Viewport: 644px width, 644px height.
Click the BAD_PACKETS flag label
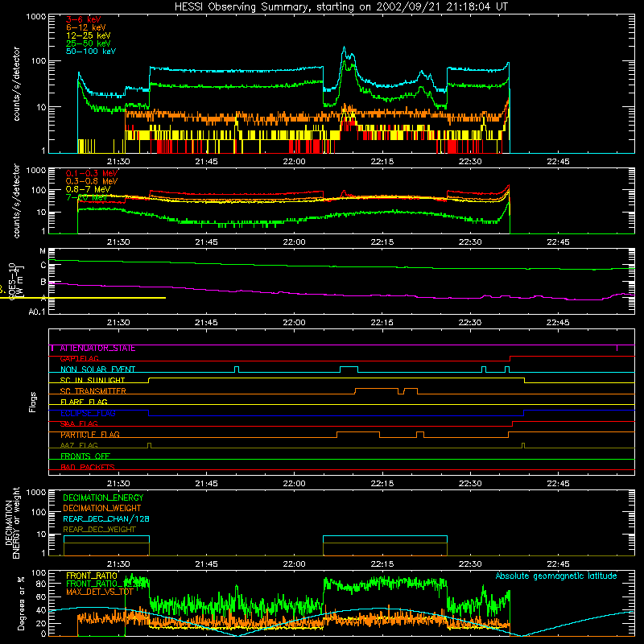pyautogui.click(x=88, y=467)
